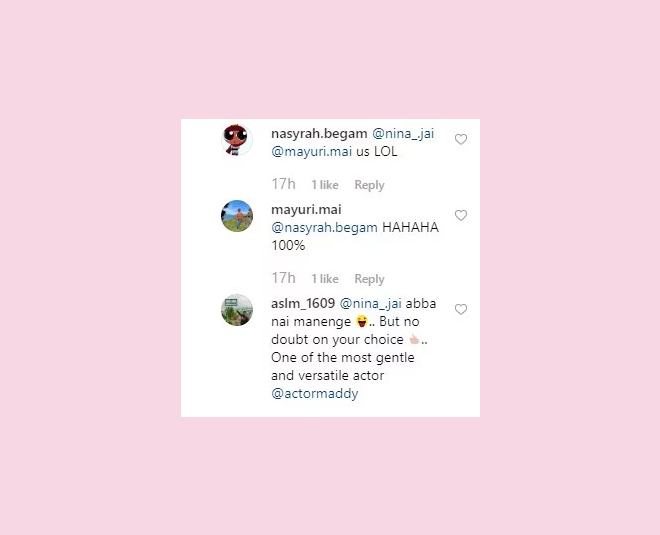660x535 pixels.
Task: View '1 like' under nasyrah.begam's comment
Action: click(325, 185)
